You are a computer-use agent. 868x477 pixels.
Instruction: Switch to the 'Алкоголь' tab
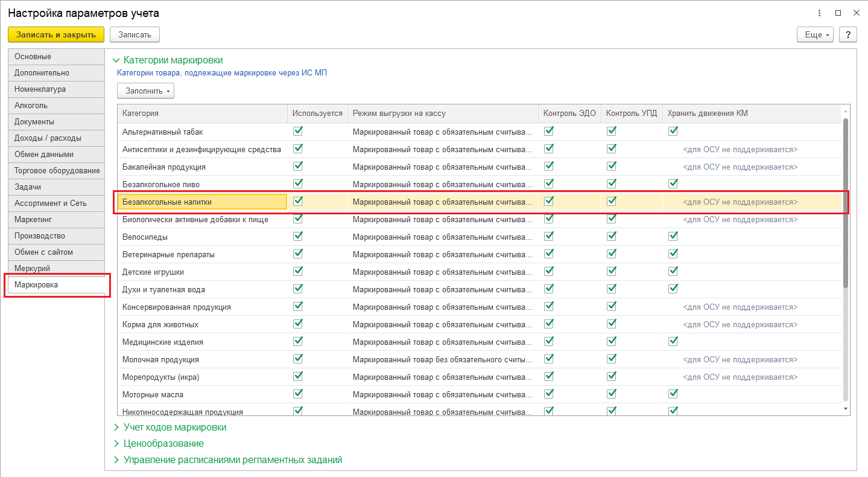31,106
